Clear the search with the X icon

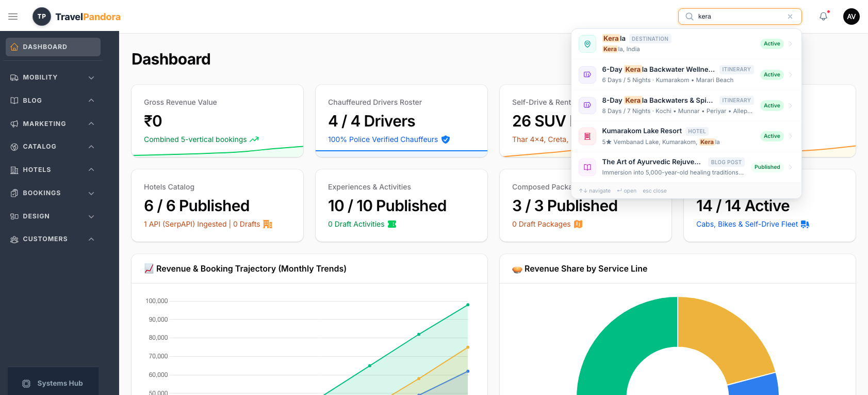pos(790,17)
